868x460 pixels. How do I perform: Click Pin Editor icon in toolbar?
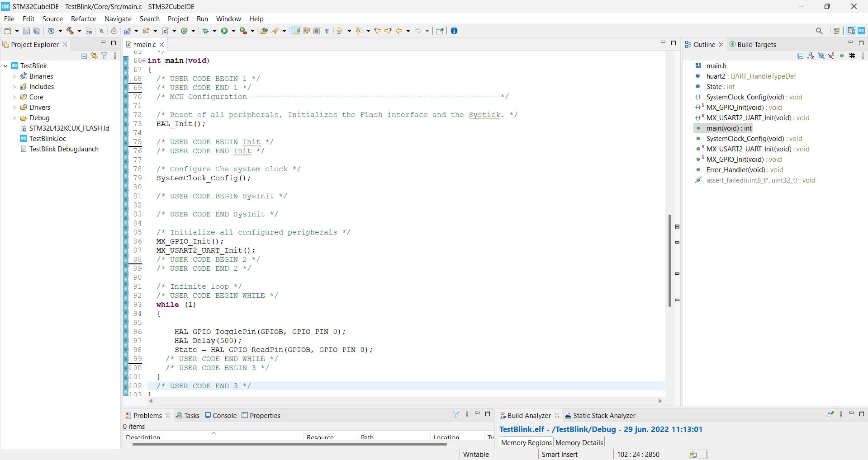pyautogui.click(x=439, y=31)
